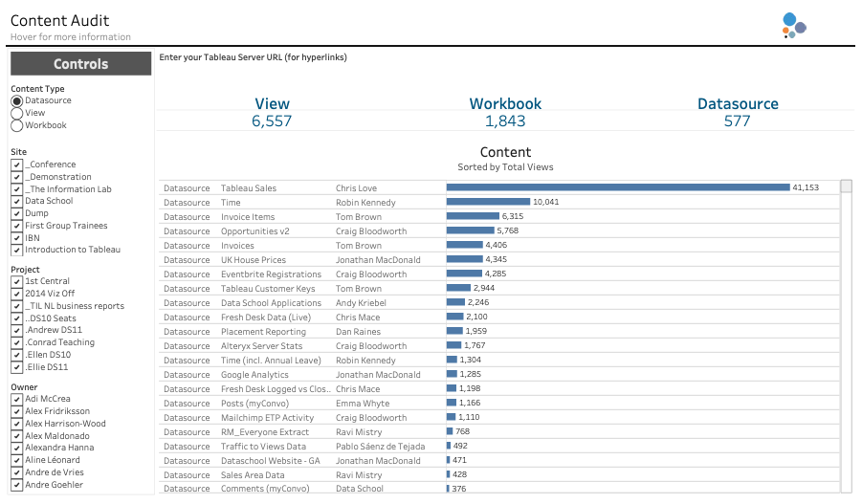
Task: Uncheck the Alex Maldonado owner checkbox
Action: point(16,436)
